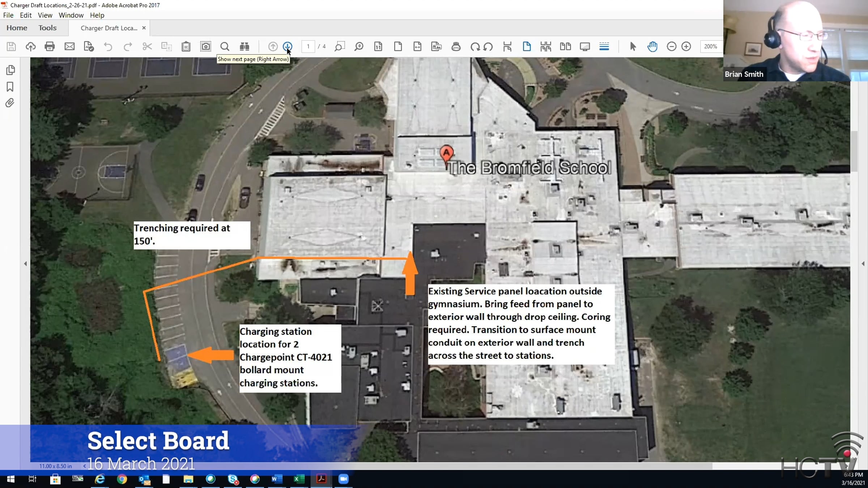Image resolution: width=868 pixels, height=488 pixels.
Task: Click the vertical scrollbar on the document
Action: pyautogui.click(x=854, y=152)
